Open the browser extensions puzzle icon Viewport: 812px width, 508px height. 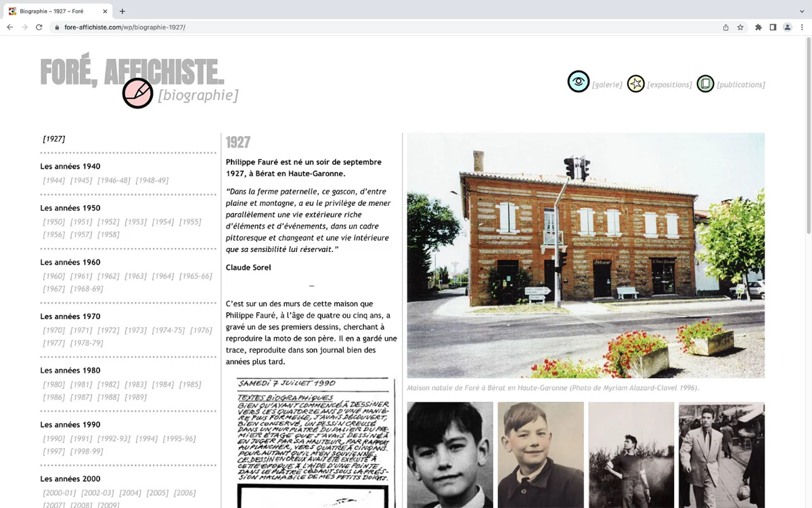(x=758, y=27)
